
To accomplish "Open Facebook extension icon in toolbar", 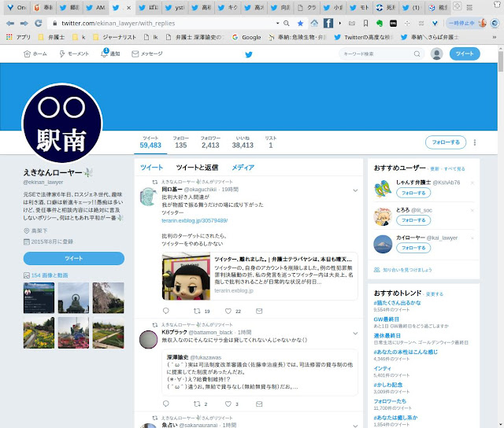I will (328, 23).
